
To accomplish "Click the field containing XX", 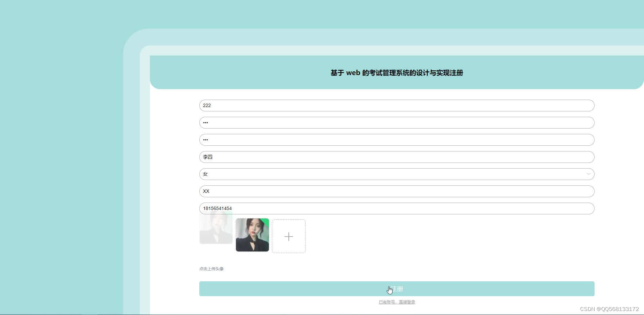I will point(396,191).
